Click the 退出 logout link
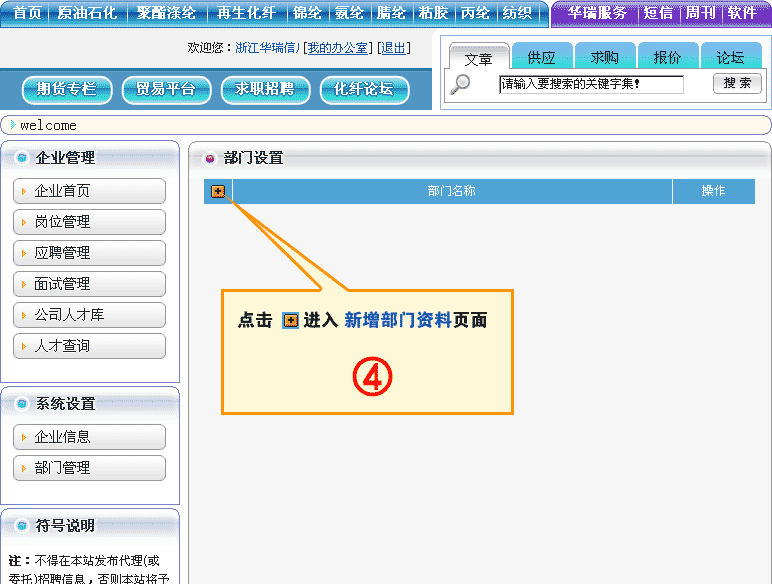The height and width of the screenshot is (584, 772). 393,48
